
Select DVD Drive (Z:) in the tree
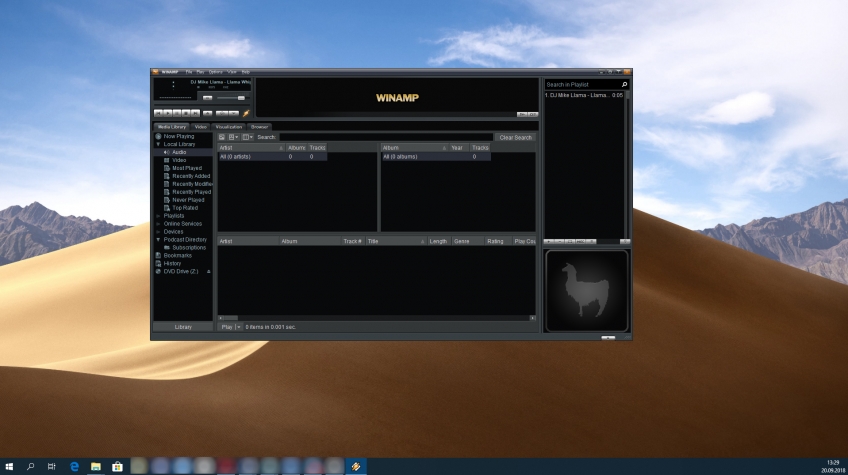point(181,272)
